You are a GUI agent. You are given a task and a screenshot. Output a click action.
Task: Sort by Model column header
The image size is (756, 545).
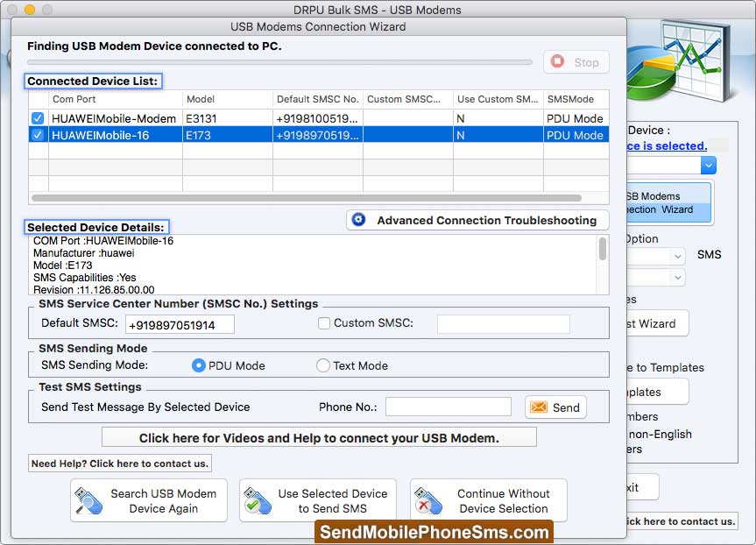click(x=228, y=99)
